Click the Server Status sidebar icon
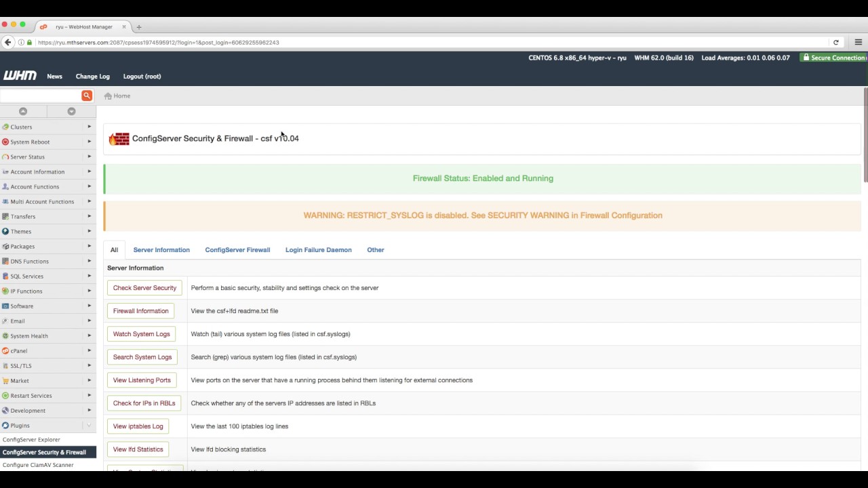 click(x=5, y=157)
